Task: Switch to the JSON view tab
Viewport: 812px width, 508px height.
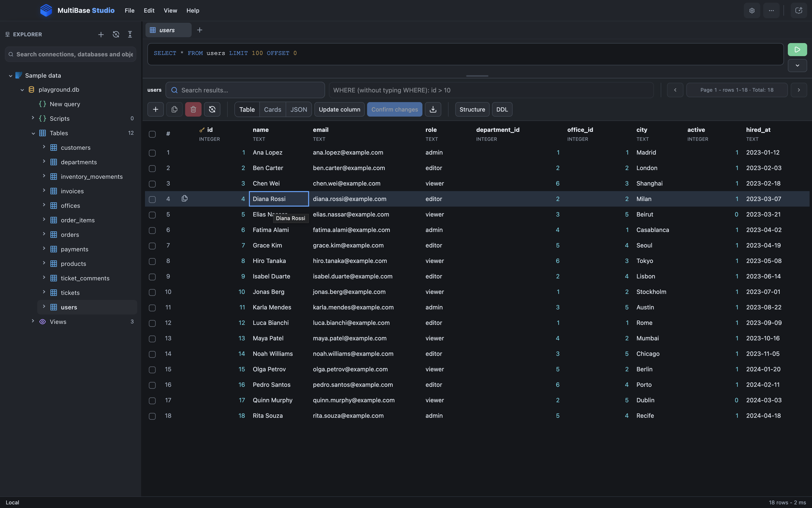Action: coord(299,110)
